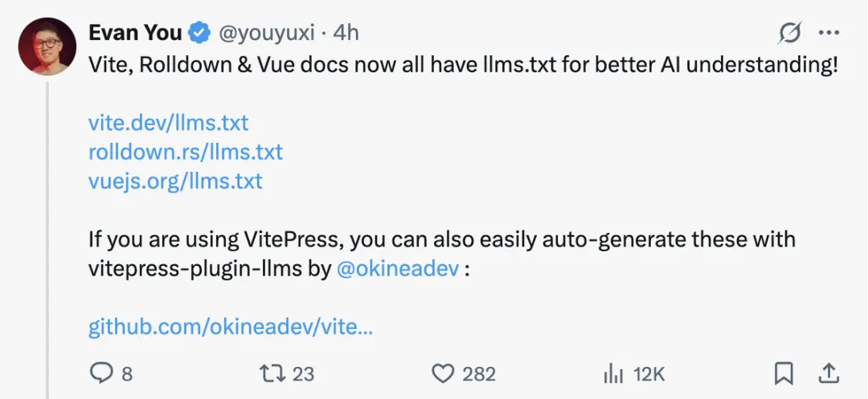Open the vuejs.org/llms.txt link

pyautogui.click(x=175, y=181)
